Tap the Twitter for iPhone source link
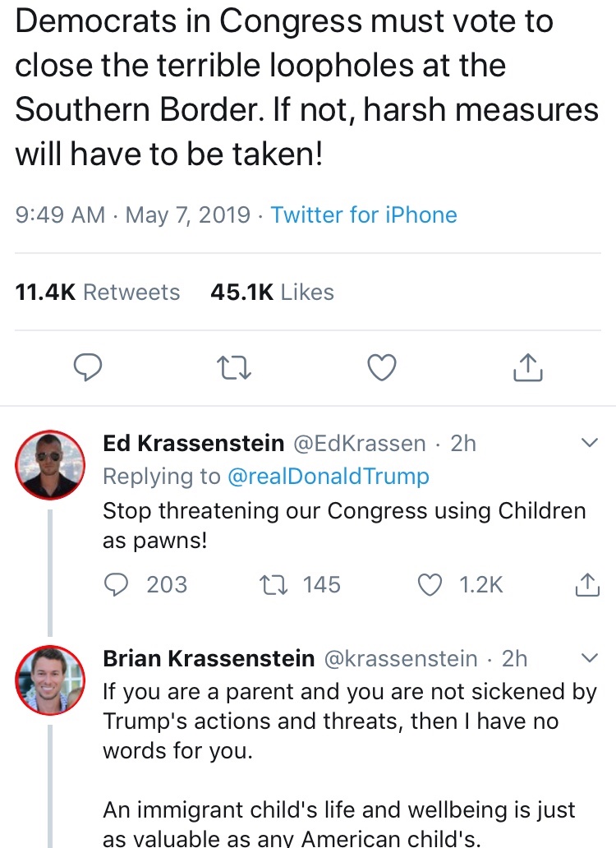The image size is (616, 848). 364,215
